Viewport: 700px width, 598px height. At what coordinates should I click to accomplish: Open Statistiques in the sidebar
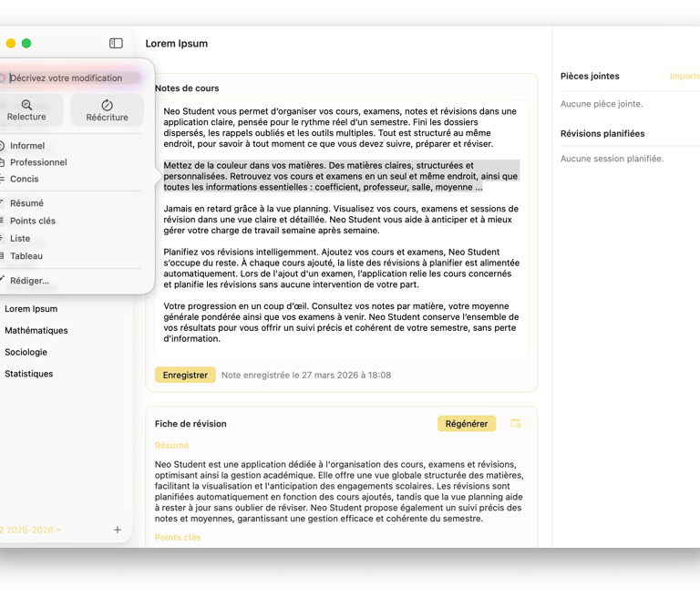click(28, 374)
